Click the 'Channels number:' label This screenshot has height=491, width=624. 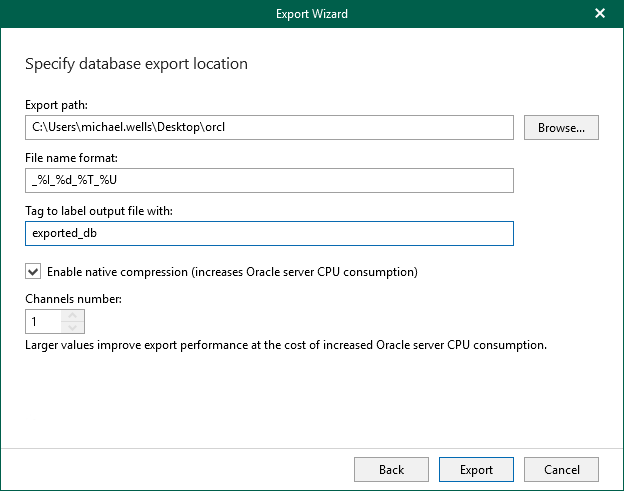coord(73,298)
